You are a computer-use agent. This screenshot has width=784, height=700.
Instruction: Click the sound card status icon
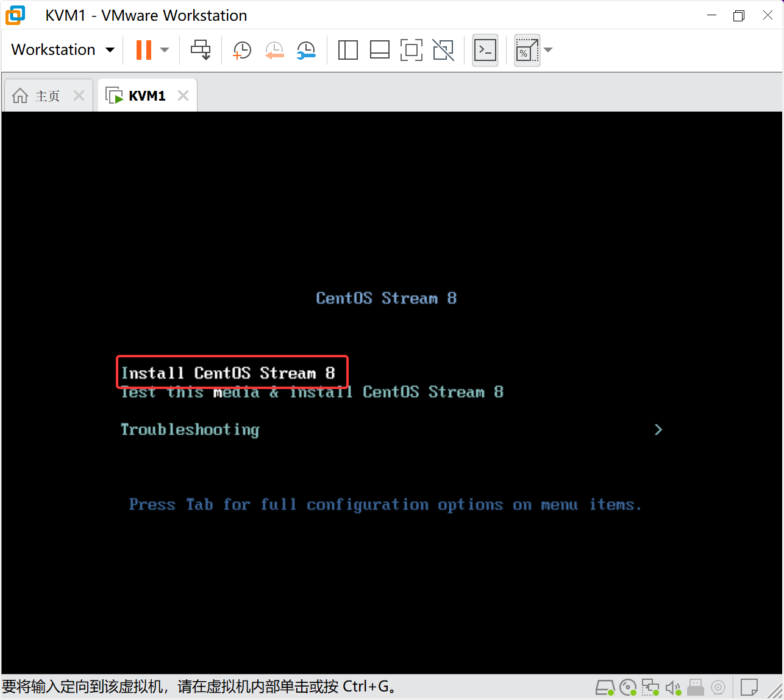(673, 688)
